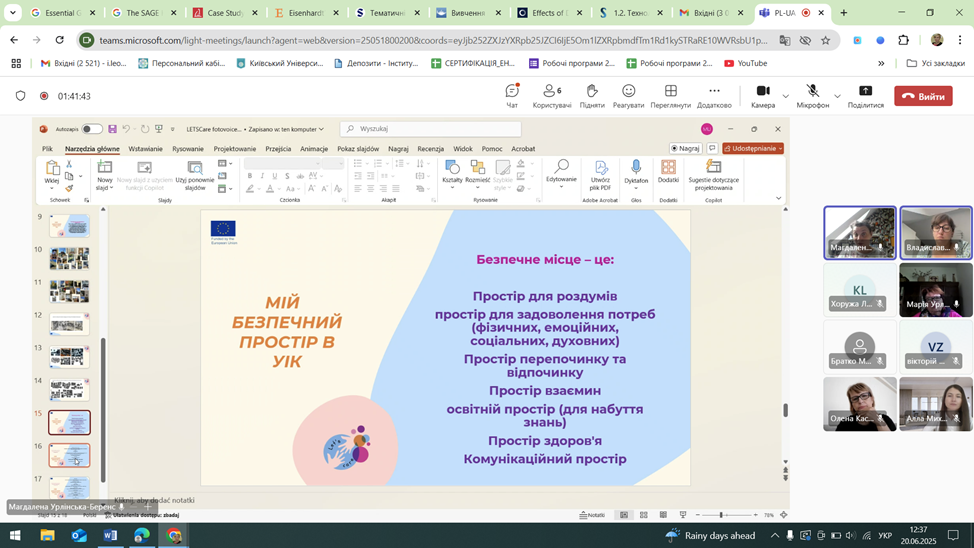Click the Share screen icon
The width and height of the screenshot is (974, 548).
tap(865, 95)
